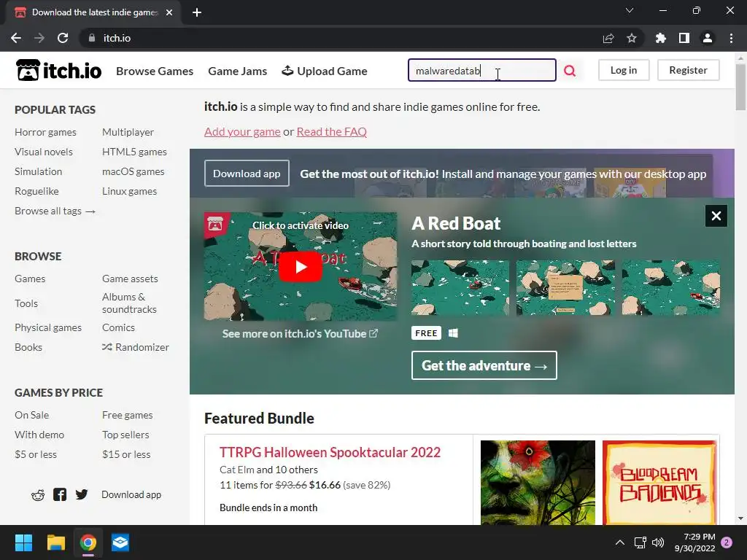Image resolution: width=747 pixels, height=560 pixels.
Task: Click into the search input field
Action: (x=482, y=71)
